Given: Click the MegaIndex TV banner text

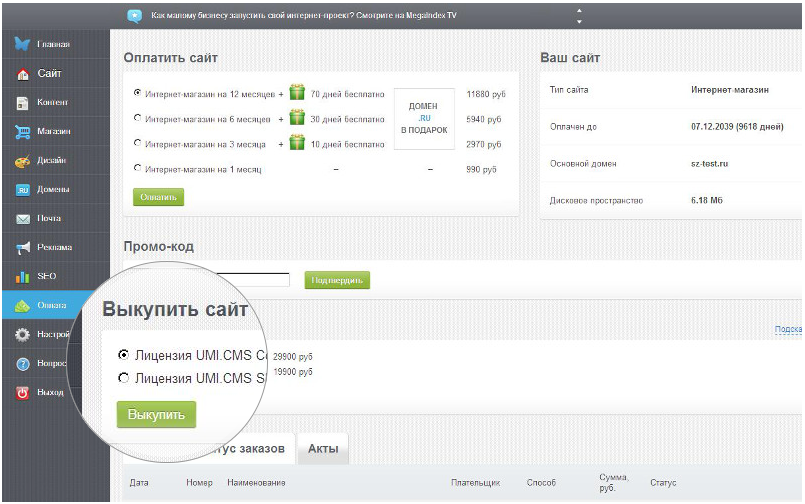Looking at the screenshot, I should [x=303, y=15].
